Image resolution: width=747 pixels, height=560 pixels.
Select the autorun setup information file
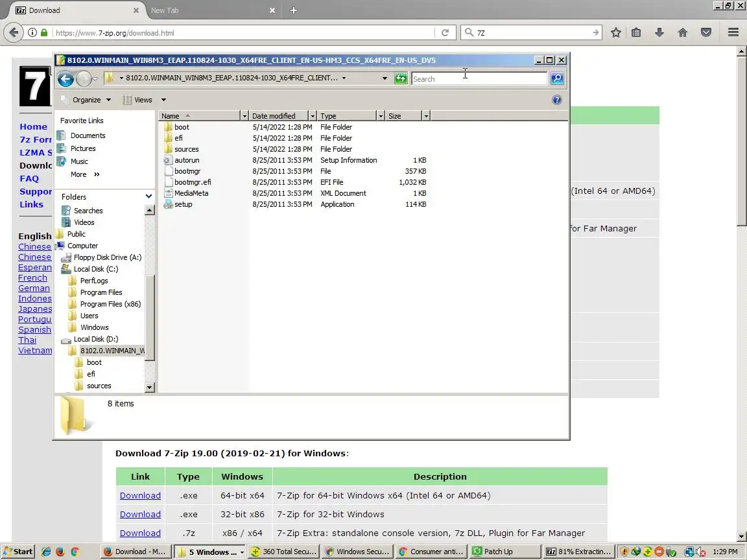(187, 160)
